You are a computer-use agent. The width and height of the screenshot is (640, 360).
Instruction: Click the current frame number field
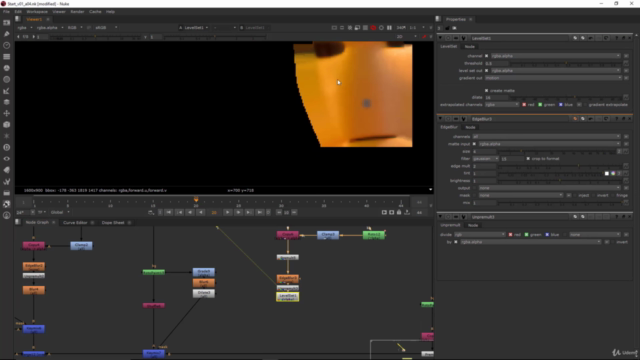[214, 212]
